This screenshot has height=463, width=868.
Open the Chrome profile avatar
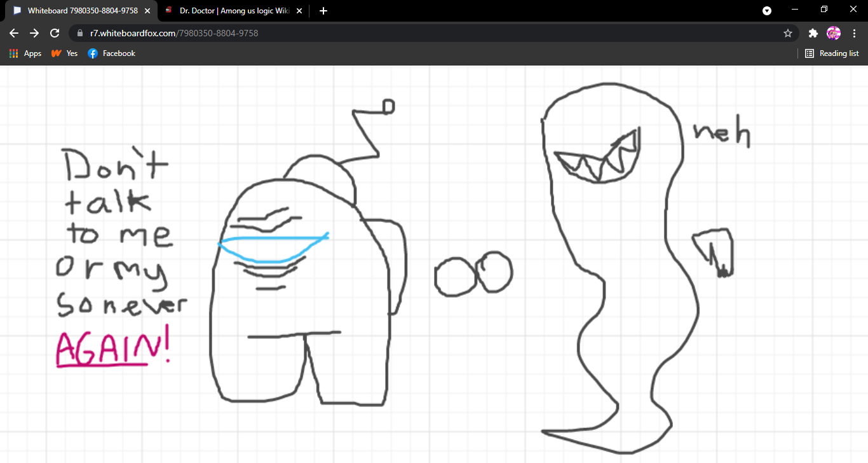[833, 33]
